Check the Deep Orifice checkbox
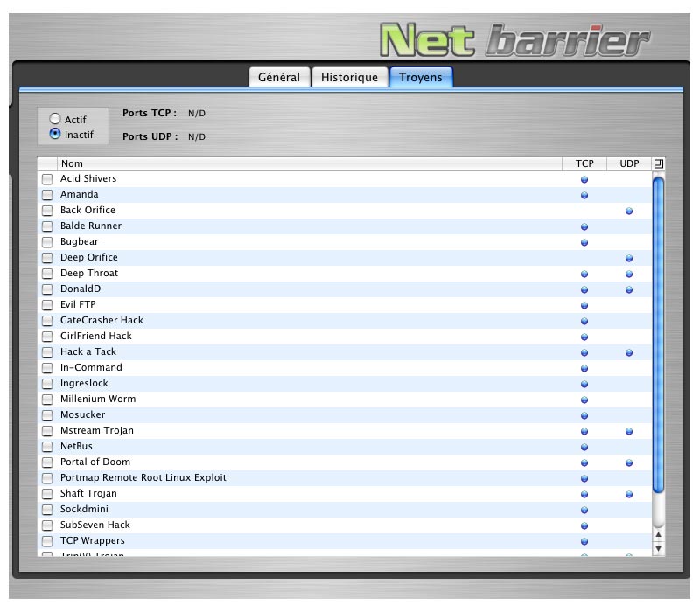This screenshot has height=612, width=700. (x=47, y=258)
